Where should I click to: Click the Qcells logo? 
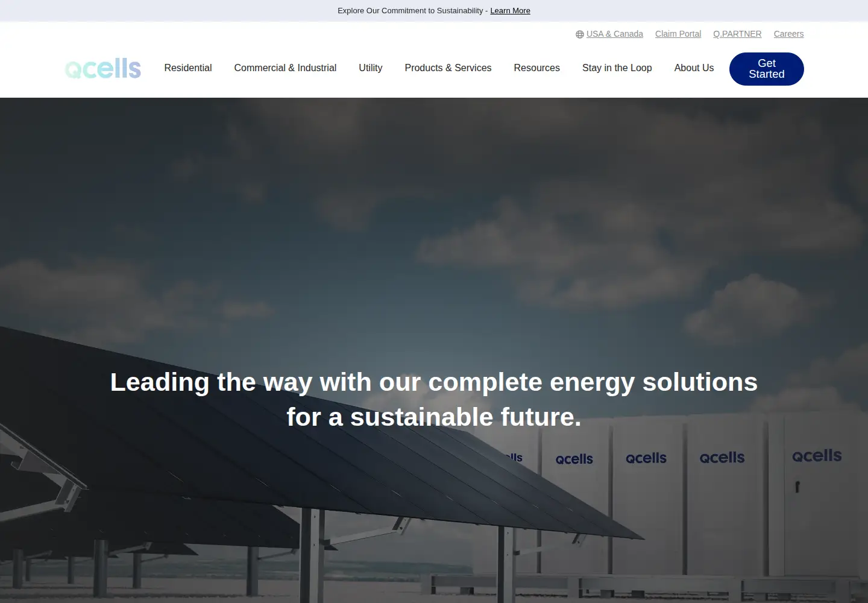point(103,69)
